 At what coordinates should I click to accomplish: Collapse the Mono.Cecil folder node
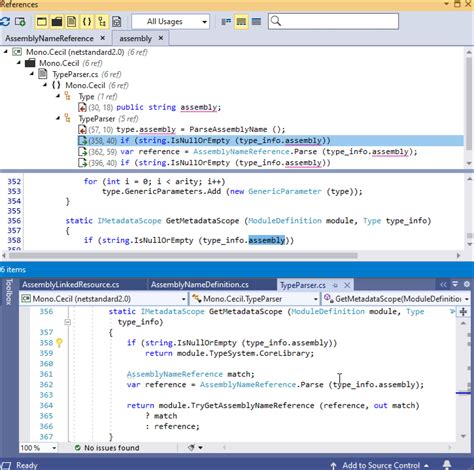tap(19, 63)
